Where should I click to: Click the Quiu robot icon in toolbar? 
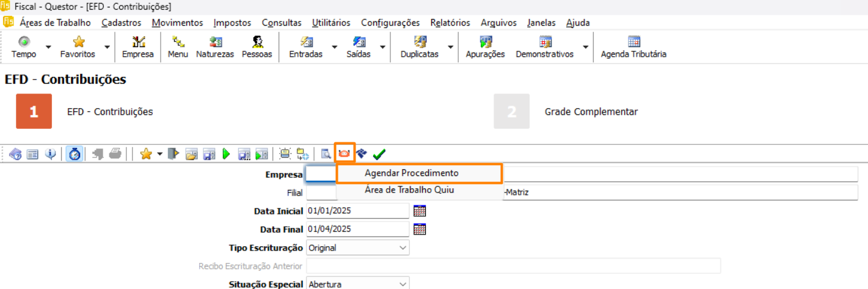[345, 153]
